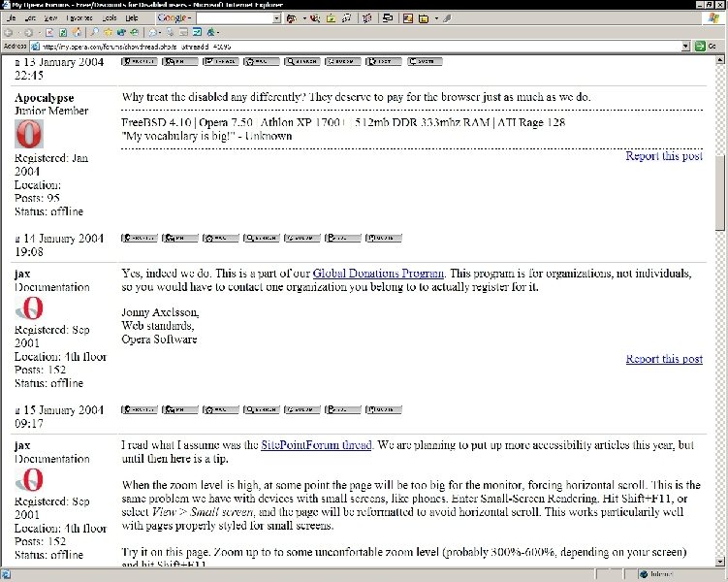This screenshot has height=582, width=728.
Task: Open the Google logo dropdown menu
Action: pos(174,18)
